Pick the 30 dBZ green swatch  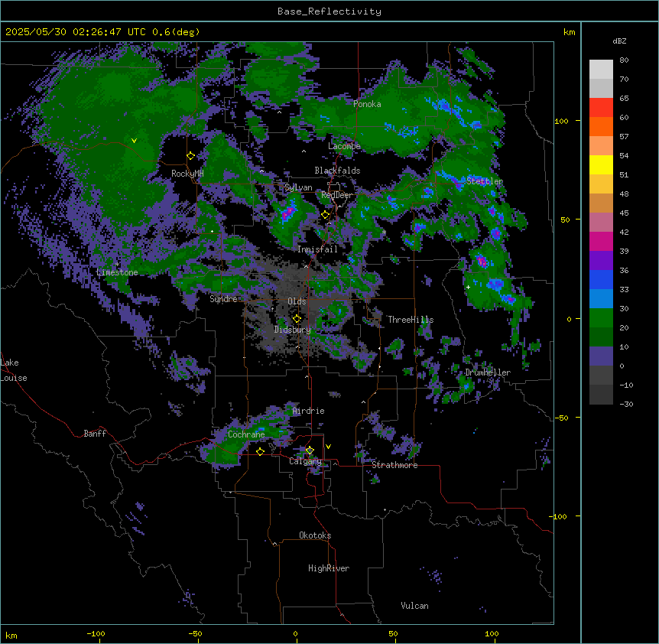[x=601, y=317]
